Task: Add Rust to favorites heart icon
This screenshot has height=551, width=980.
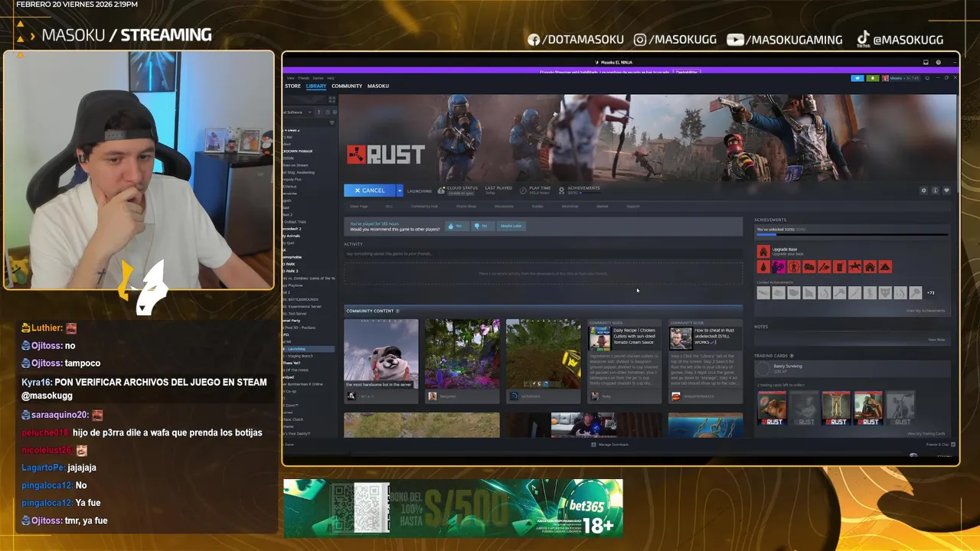Action: coord(946,191)
